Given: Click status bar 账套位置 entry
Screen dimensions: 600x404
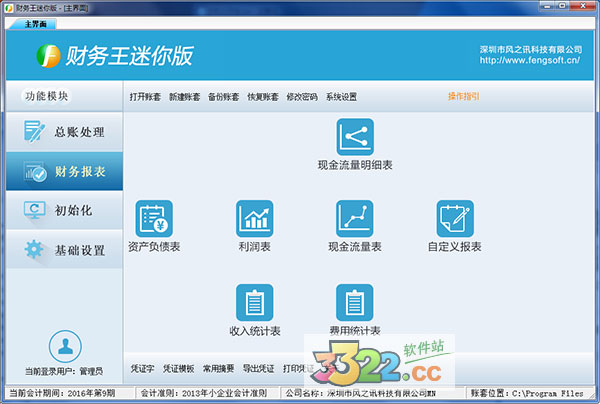Looking at the screenshot, I should tap(527, 393).
